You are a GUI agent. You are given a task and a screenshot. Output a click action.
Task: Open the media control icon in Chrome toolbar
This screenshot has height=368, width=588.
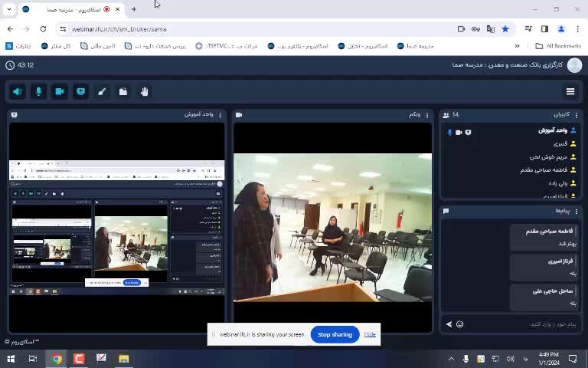coord(528,29)
